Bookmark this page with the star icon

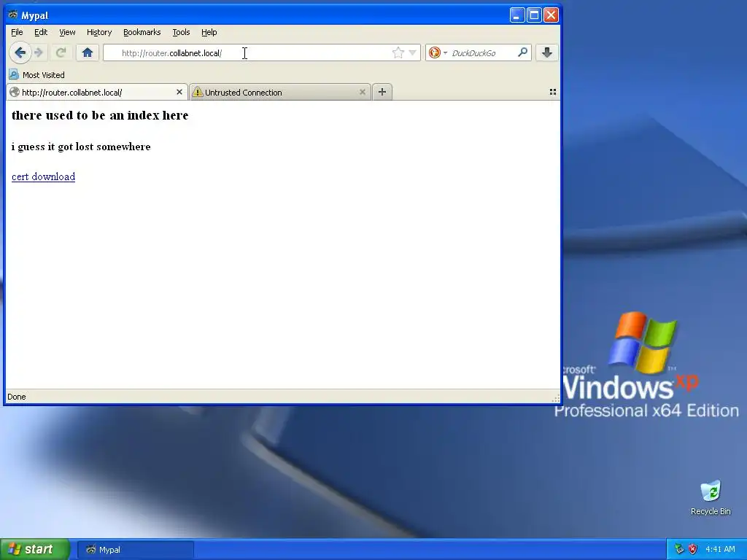coord(398,52)
